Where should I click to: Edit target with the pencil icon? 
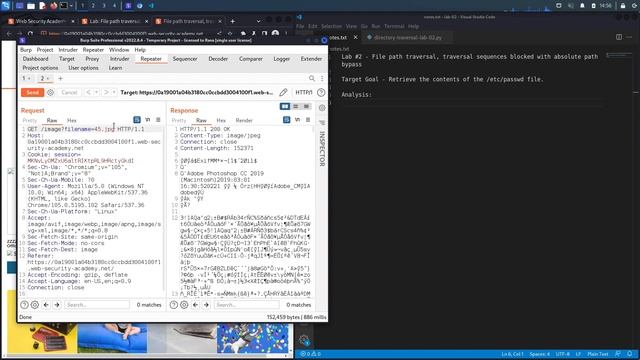[x=283, y=93]
